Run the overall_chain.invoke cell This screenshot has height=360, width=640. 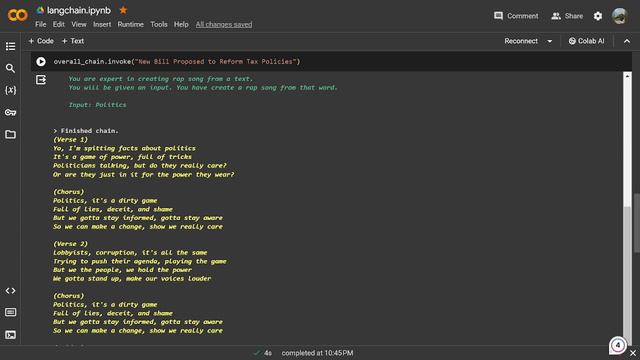click(41, 62)
